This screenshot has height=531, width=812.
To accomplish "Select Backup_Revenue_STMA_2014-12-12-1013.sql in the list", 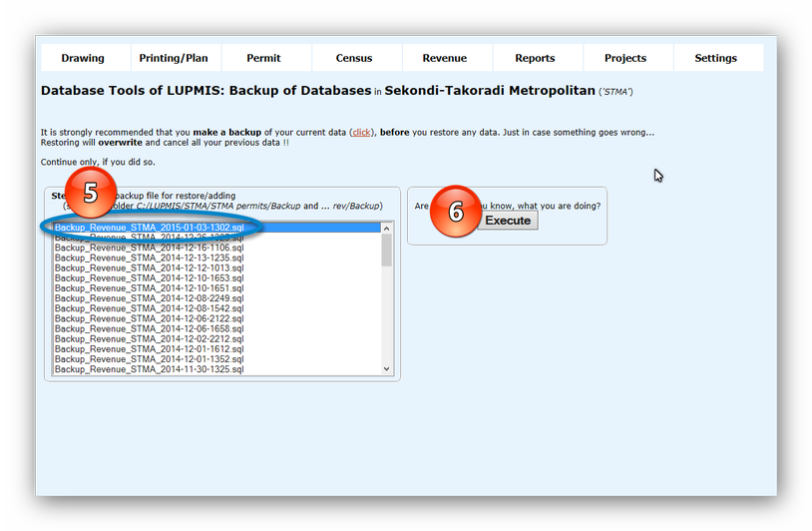I will (x=217, y=267).
